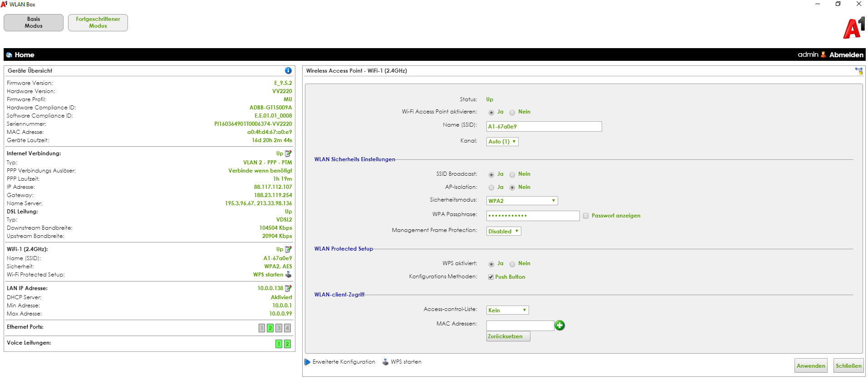Switch to Basis Modus
868x380 pixels.
coord(34,23)
